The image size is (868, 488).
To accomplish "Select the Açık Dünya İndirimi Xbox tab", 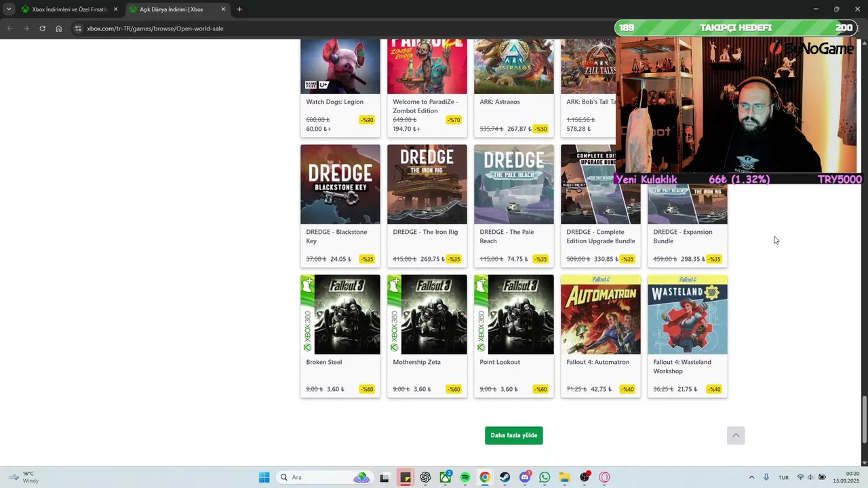I will [178, 9].
